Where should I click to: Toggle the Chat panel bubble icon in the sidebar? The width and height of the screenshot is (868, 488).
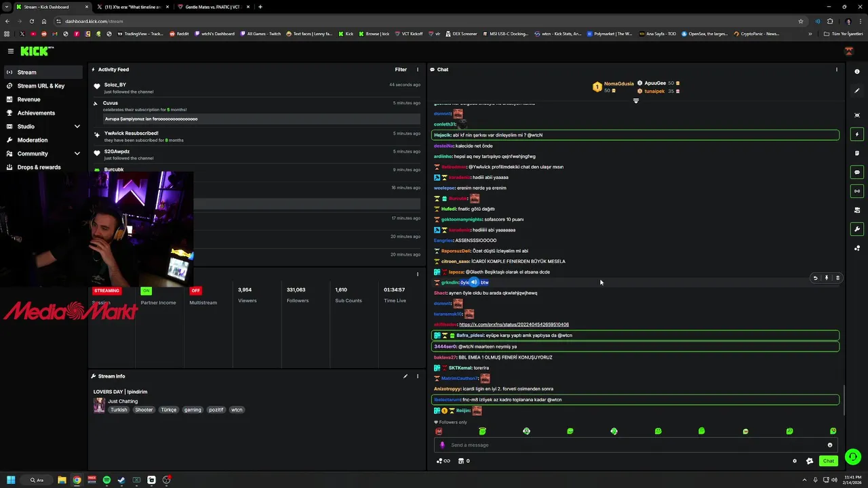tap(857, 172)
